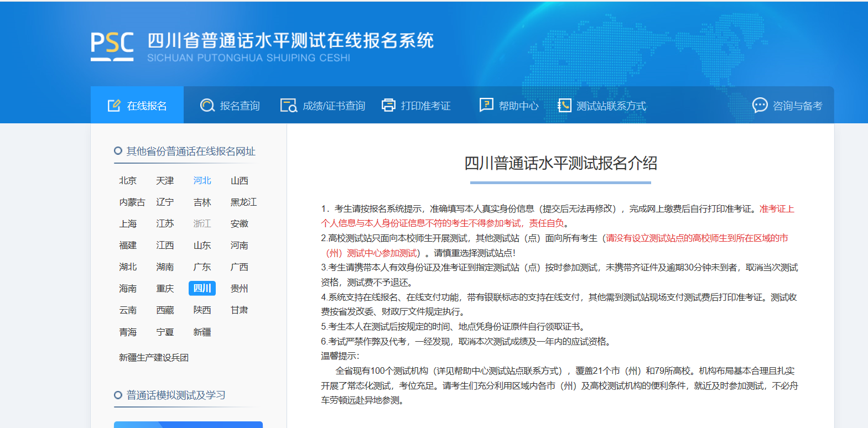Open the 咨询与备考 menu item

tap(787, 105)
